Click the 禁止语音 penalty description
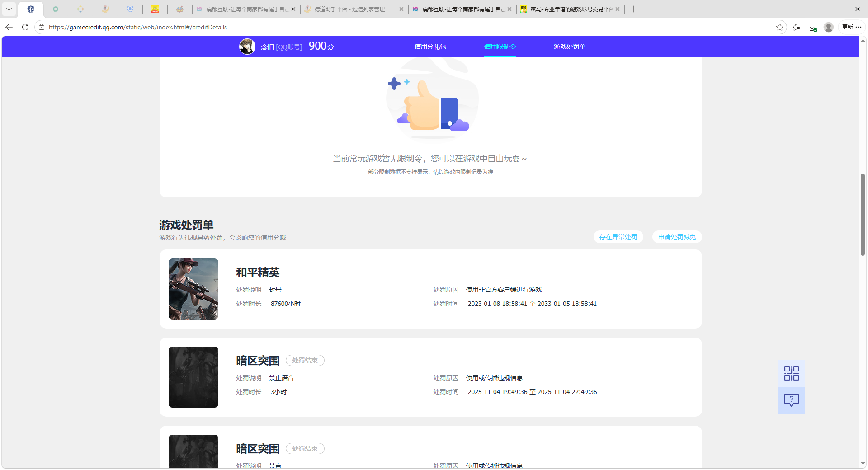Screen dimensions: 868x470 click(281, 378)
